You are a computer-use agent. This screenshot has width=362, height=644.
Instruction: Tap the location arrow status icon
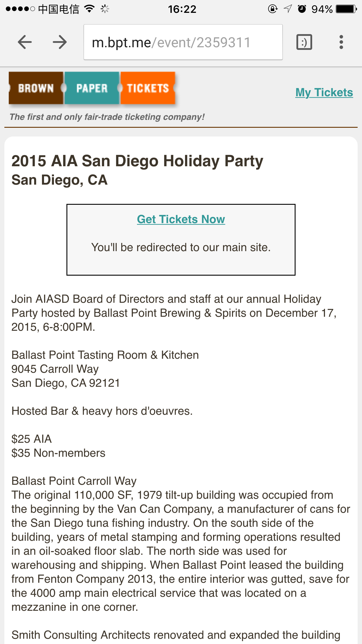pyautogui.click(x=288, y=9)
